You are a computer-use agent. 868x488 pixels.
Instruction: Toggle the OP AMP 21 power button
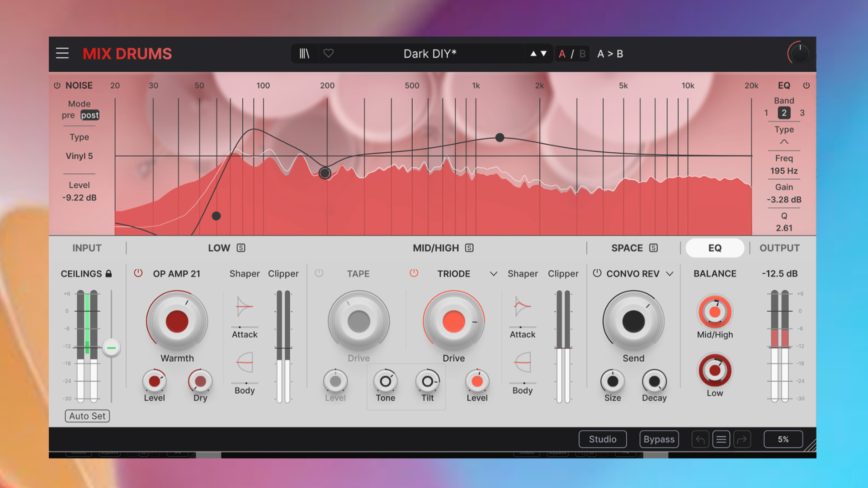(x=138, y=273)
